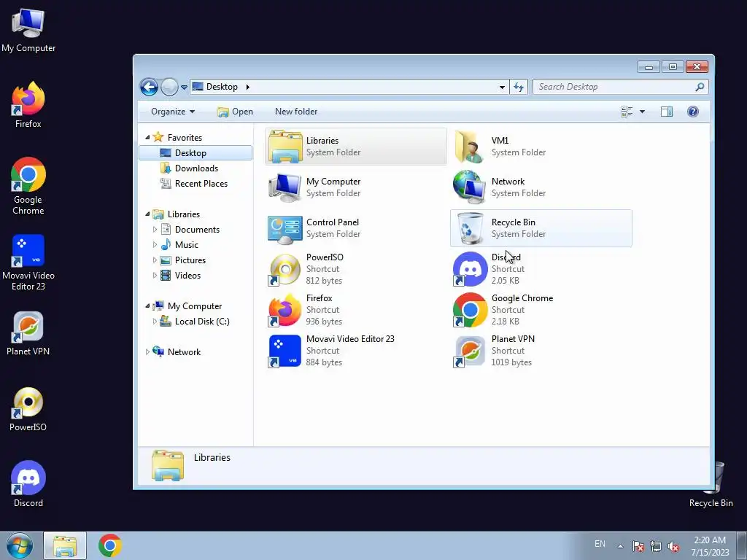Expand the Pictures library node

(x=155, y=260)
